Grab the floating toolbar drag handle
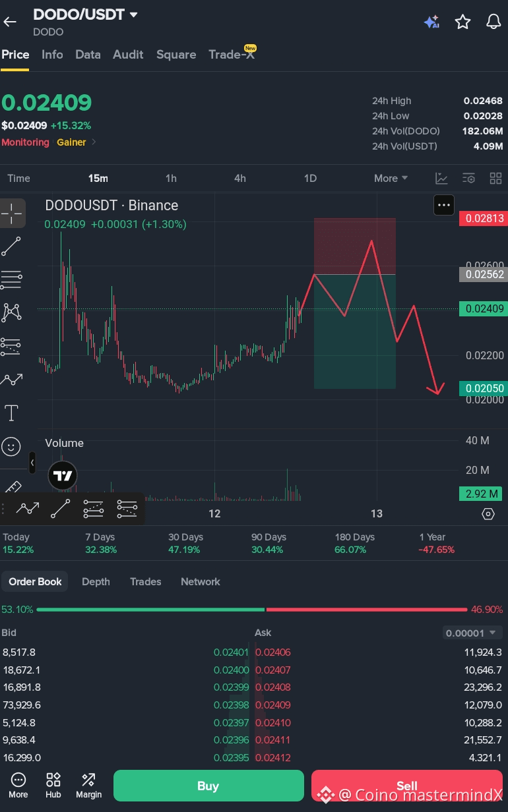508x812 pixels. (x=5, y=508)
